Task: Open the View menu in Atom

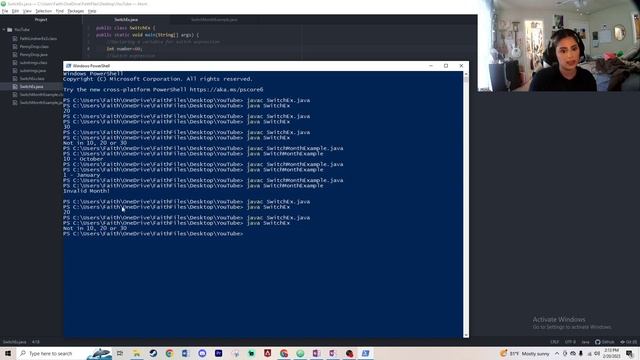Action: coord(27,11)
